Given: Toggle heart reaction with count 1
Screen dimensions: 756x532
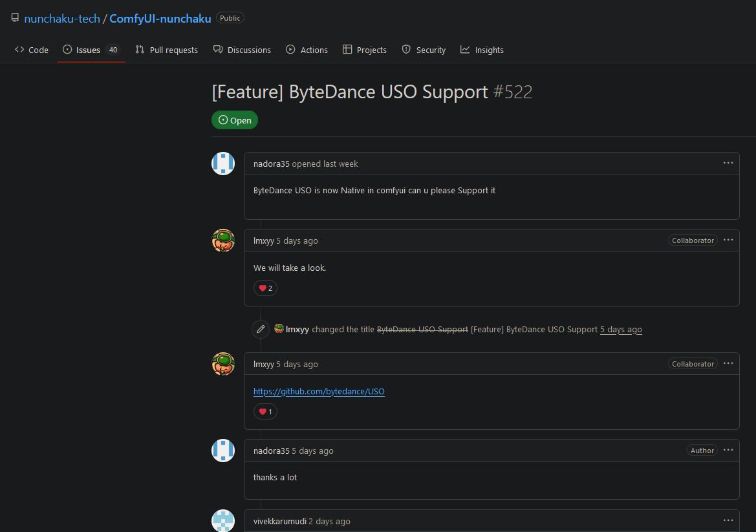Looking at the screenshot, I should [x=265, y=411].
